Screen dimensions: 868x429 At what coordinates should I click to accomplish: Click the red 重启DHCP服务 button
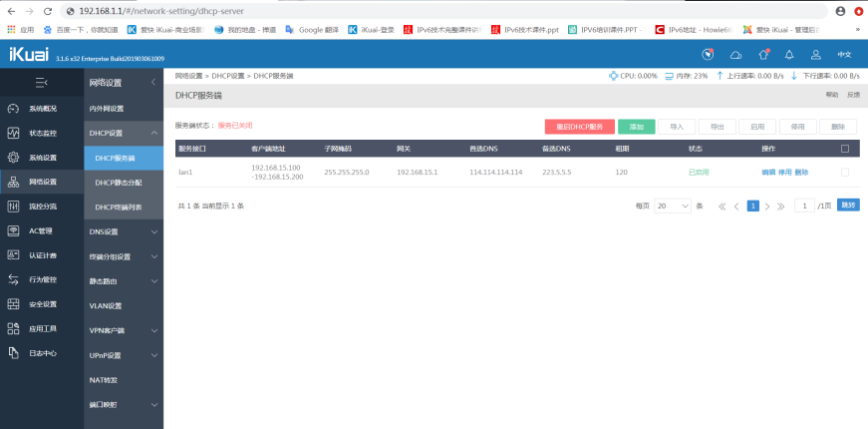[580, 127]
